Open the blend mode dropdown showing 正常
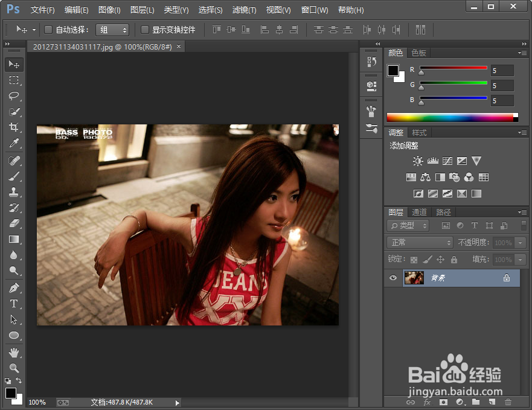This screenshot has height=410, width=532. (420, 242)
